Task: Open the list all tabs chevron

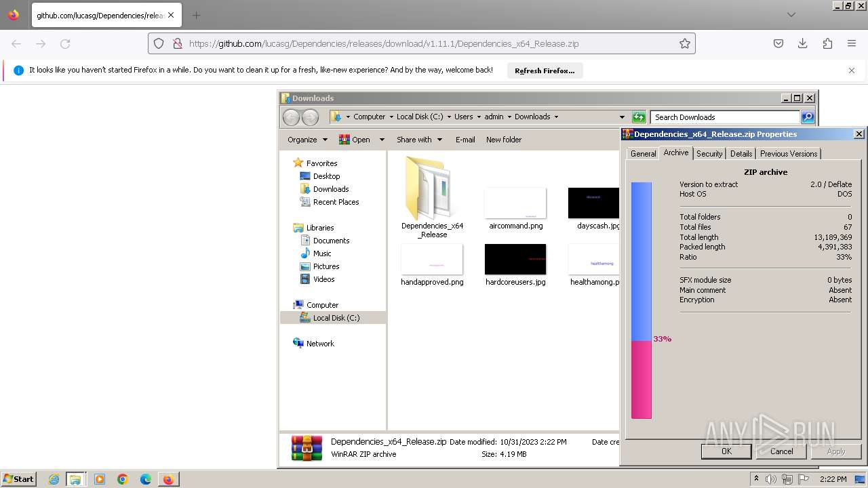Action: pos(791,14)
